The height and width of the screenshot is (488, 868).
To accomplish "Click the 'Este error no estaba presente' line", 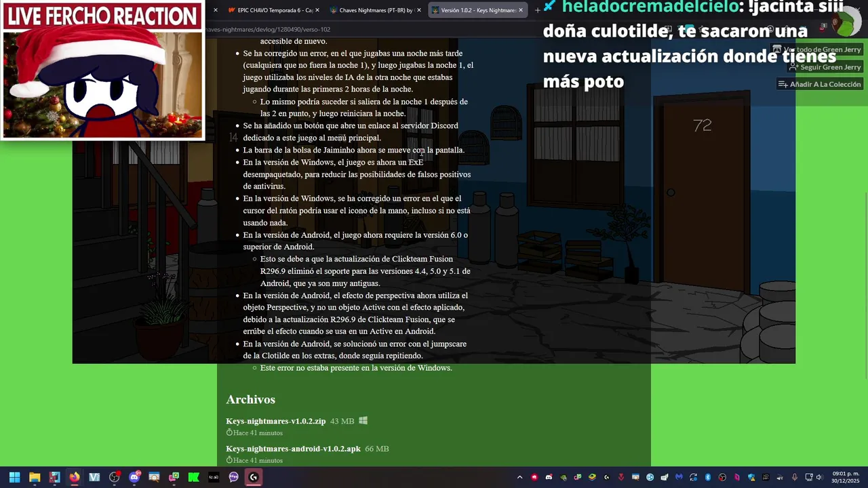I will tap(356, 368).
